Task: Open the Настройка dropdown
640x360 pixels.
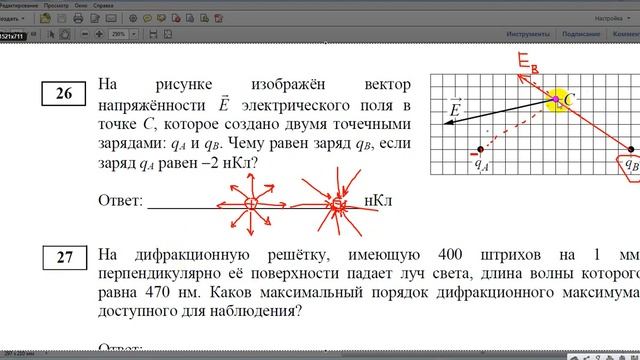Action: point(612,19)
